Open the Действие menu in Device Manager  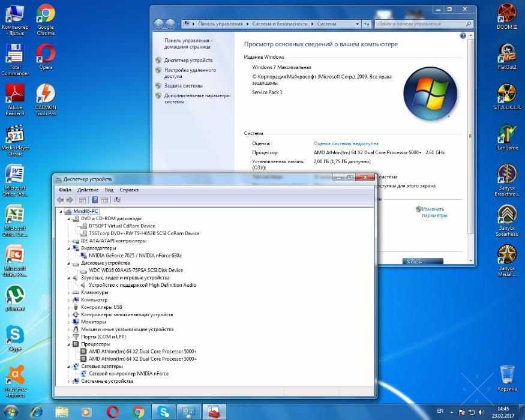point(88,190)
